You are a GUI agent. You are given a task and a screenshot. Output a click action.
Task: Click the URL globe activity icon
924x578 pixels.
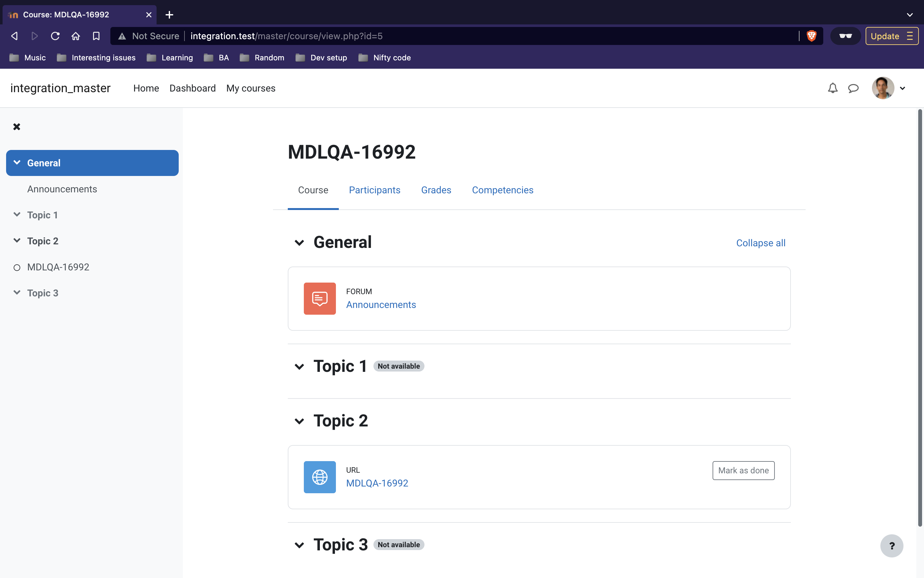(320, 477)
